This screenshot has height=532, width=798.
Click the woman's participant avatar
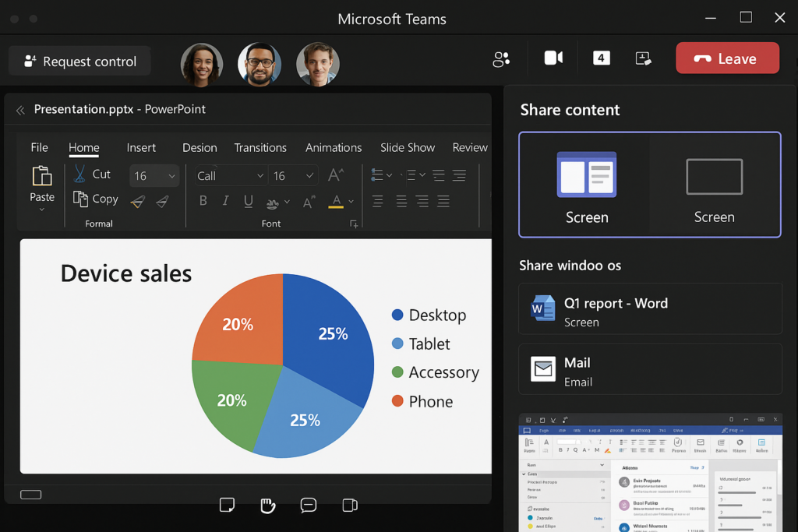(x=202, y=65)
